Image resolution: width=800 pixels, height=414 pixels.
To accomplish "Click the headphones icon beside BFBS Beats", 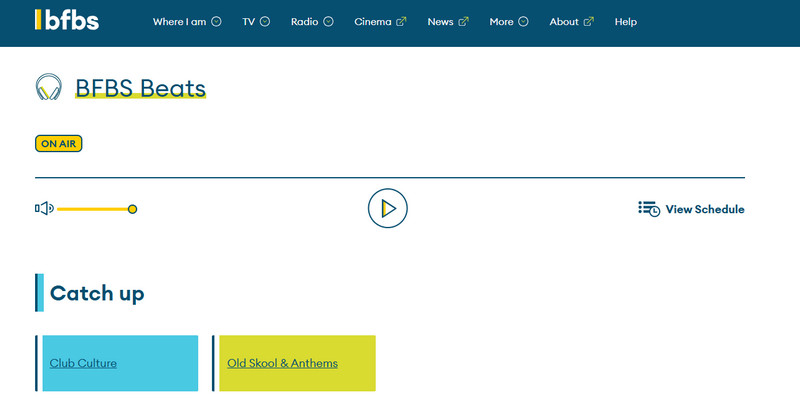I will tap(48, 87).
